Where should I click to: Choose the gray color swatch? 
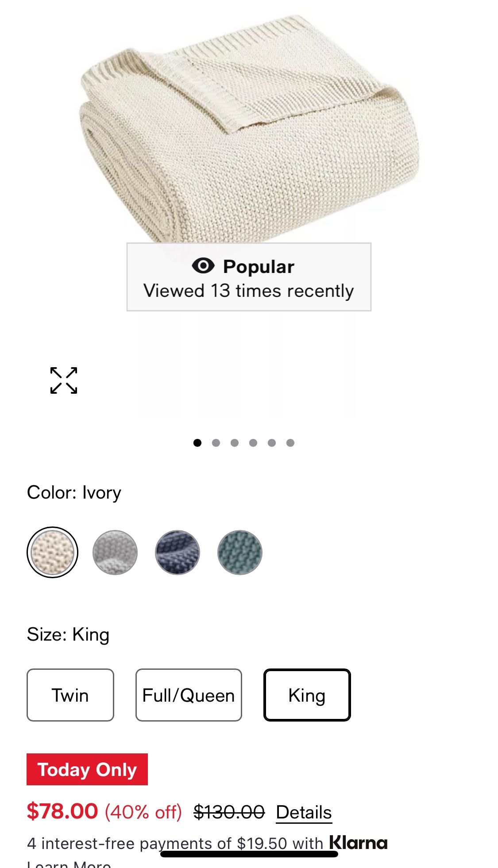(115, 552)
